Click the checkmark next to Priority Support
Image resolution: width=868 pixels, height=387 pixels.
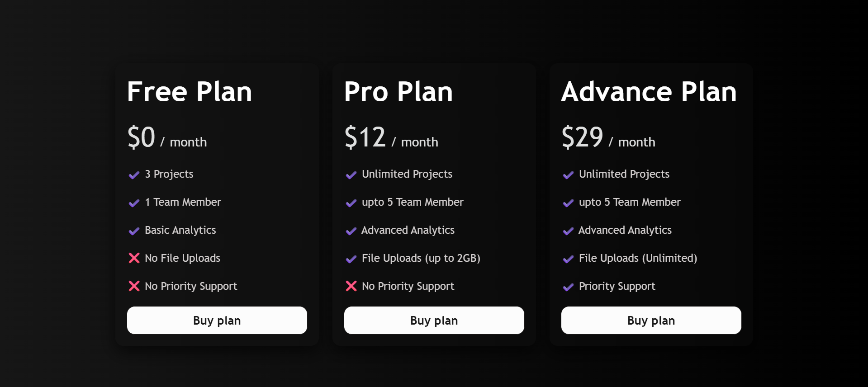point(568,287)
